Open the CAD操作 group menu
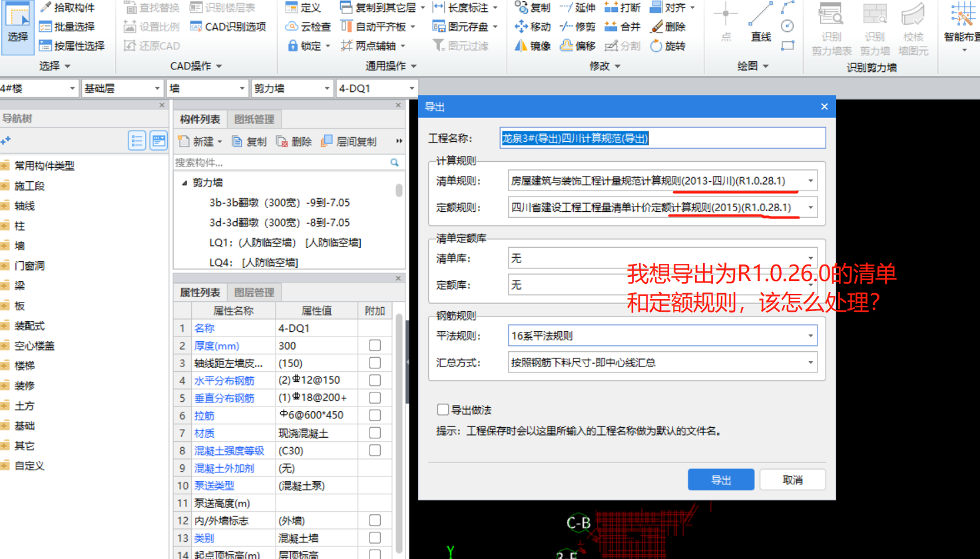 click(196, 66)
